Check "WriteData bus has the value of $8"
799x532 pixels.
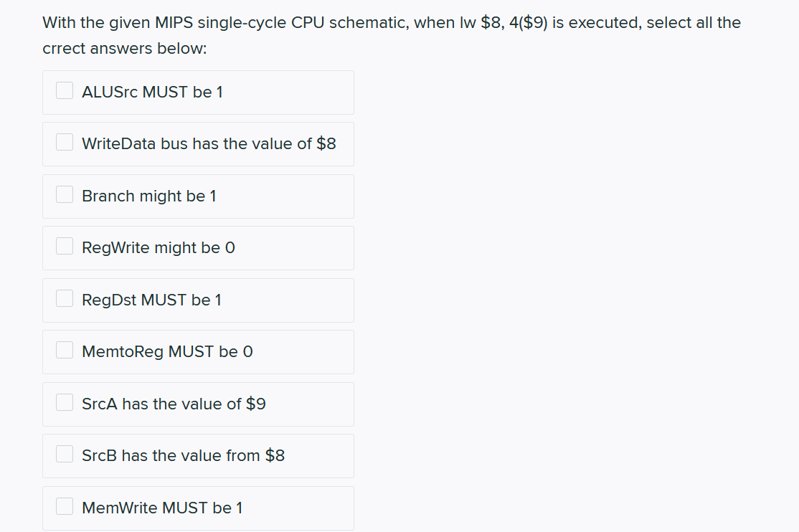click(x=65, y=142)
